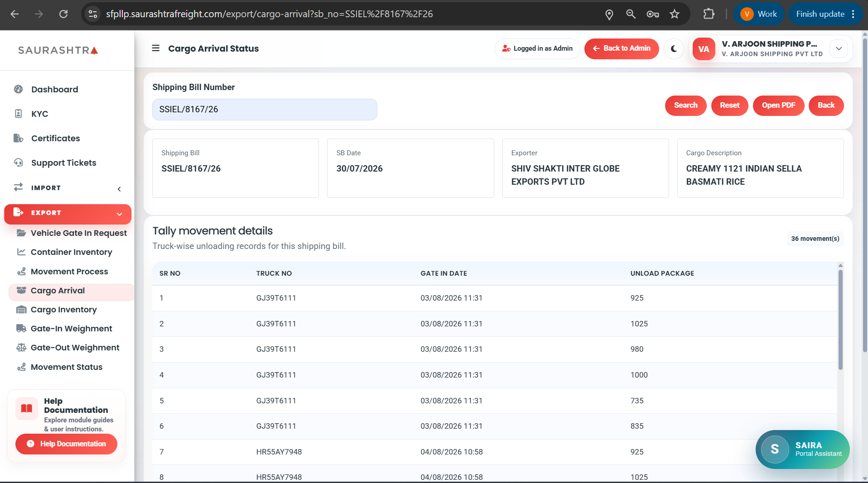Click the Container Inventory chart icon
The width and height of the screenshot is (868, 483).
[x=21, y=252]
